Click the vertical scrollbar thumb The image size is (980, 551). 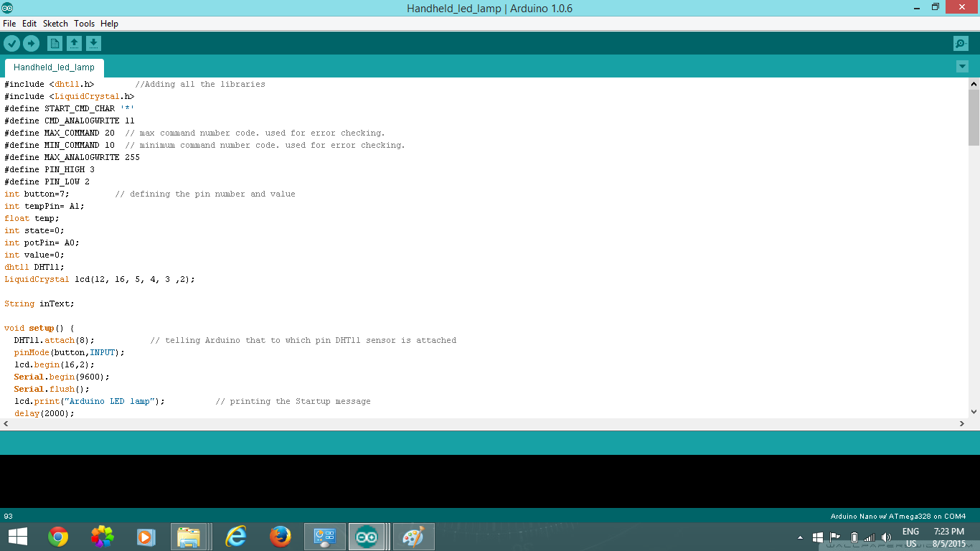pyautogui.click(x=974, y=118)
